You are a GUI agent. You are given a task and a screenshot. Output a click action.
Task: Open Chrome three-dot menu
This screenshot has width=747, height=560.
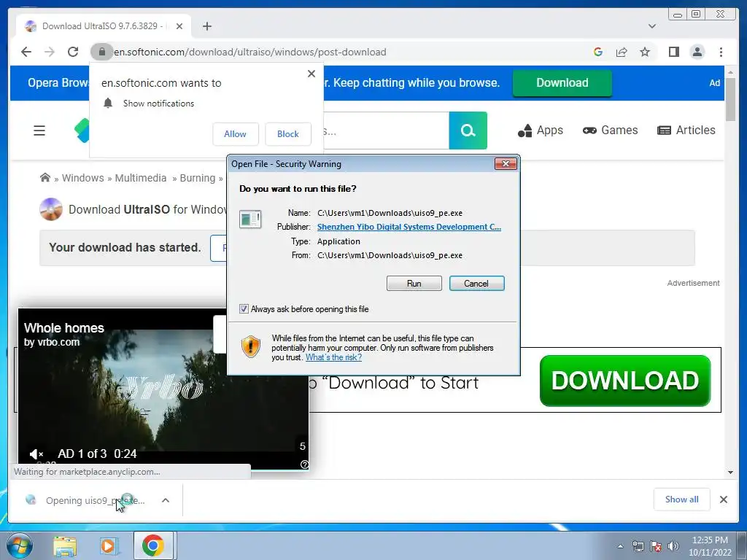(721, 52)
